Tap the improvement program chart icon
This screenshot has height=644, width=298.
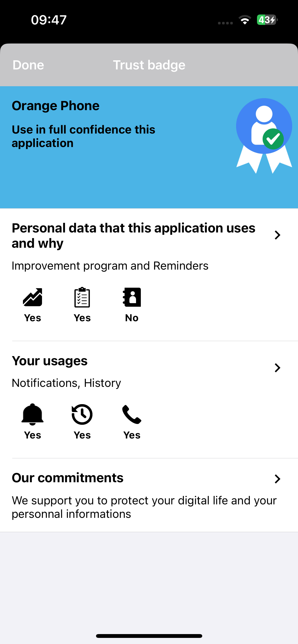click(33, 297)
